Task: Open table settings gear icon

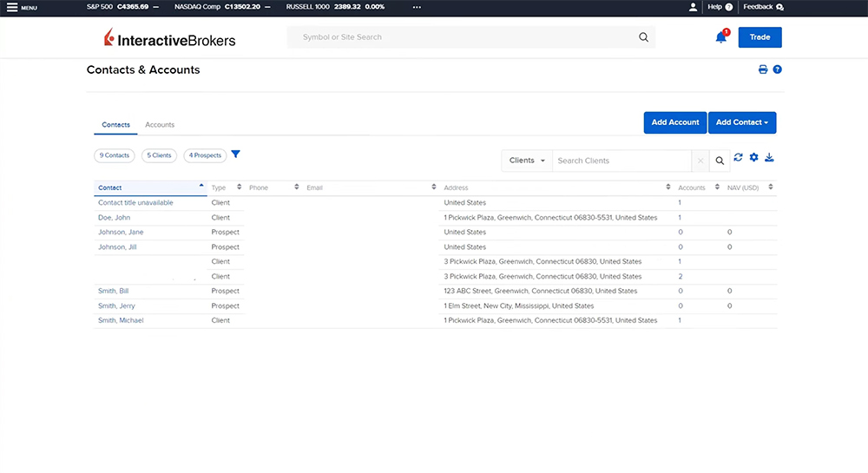Action: (753, 157)
